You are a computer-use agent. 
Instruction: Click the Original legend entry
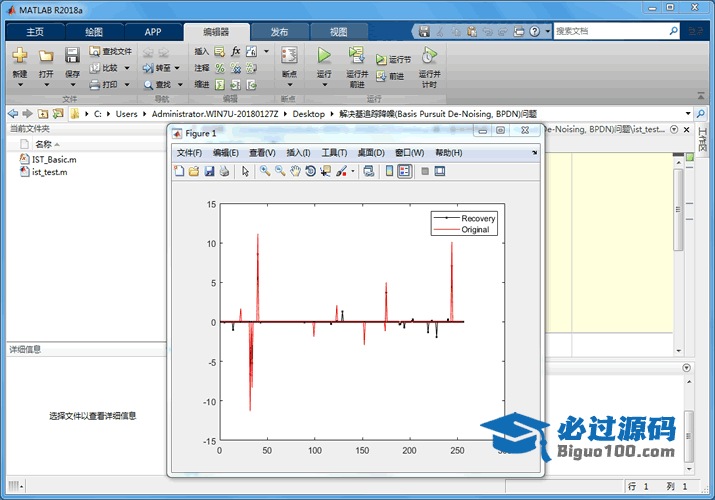pos(461,229)
